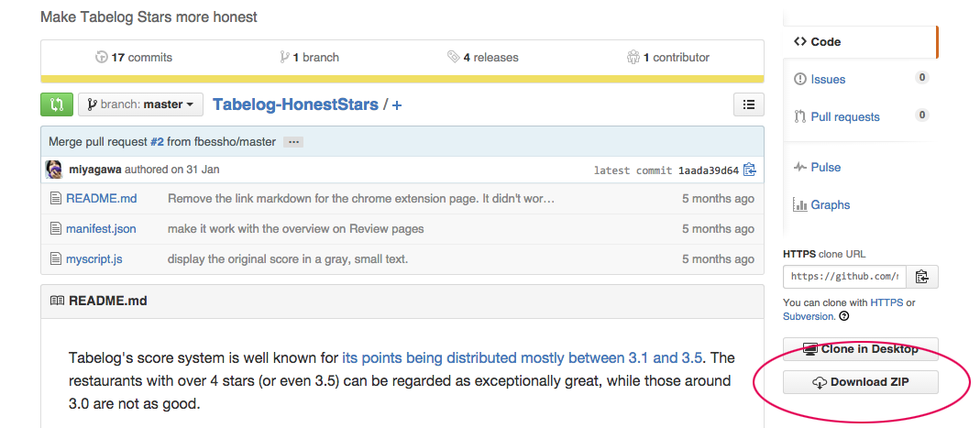Open the Tabelog-HonestStars repository root link
The width and height of the screenshot is (980, 428).
(x=295, y=104)
